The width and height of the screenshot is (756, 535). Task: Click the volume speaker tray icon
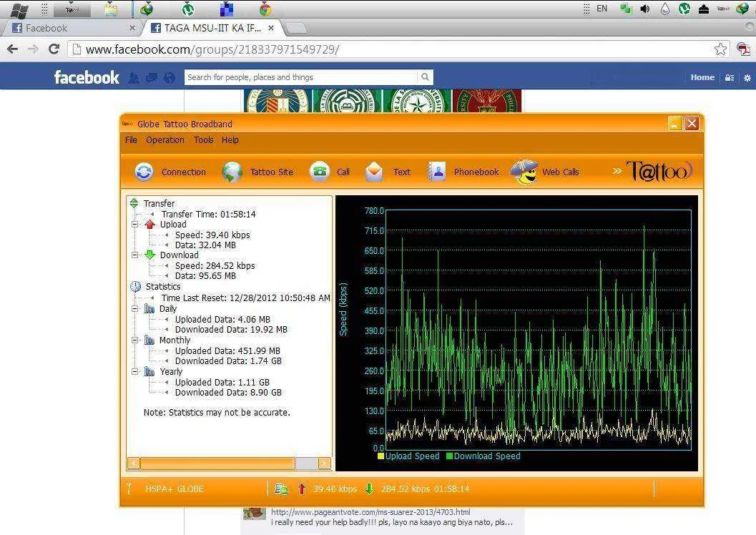click(x=645, y=9)
